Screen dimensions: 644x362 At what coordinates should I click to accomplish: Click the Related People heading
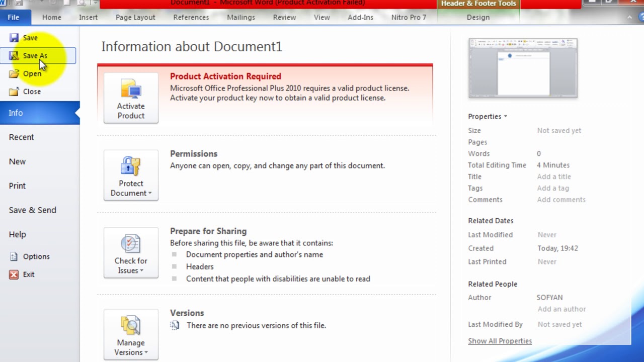pos(493,284)
